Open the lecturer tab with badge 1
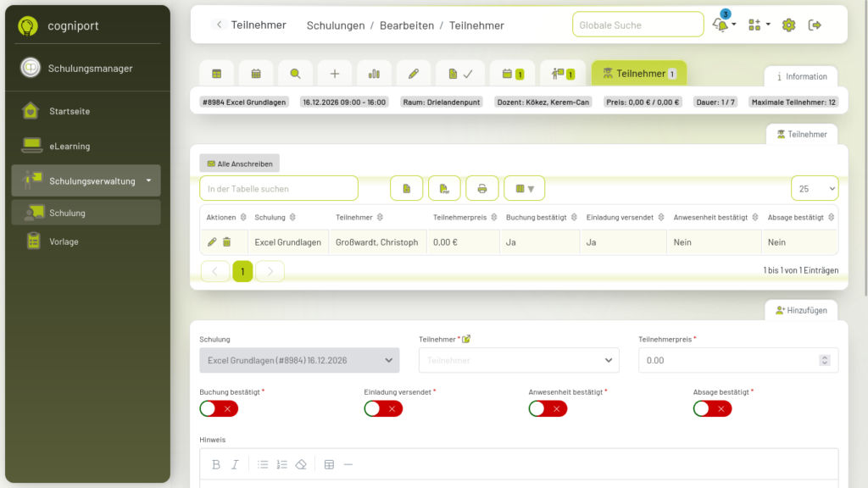Image resolution: width=868 pixels, height=488 pixels. [x=563, y=74]
